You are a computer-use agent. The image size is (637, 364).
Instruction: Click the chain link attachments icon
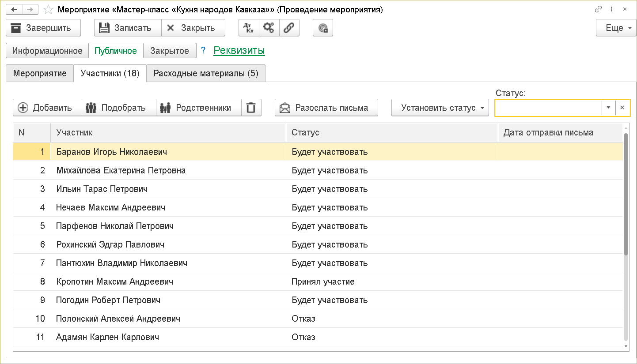tap(289, 28)
